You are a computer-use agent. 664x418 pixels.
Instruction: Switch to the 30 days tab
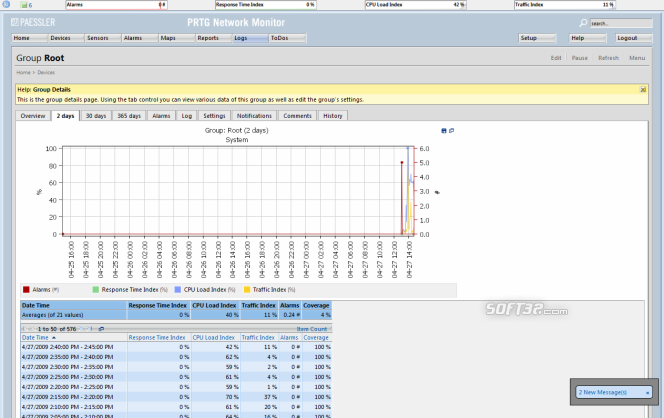tap(96, 116)
